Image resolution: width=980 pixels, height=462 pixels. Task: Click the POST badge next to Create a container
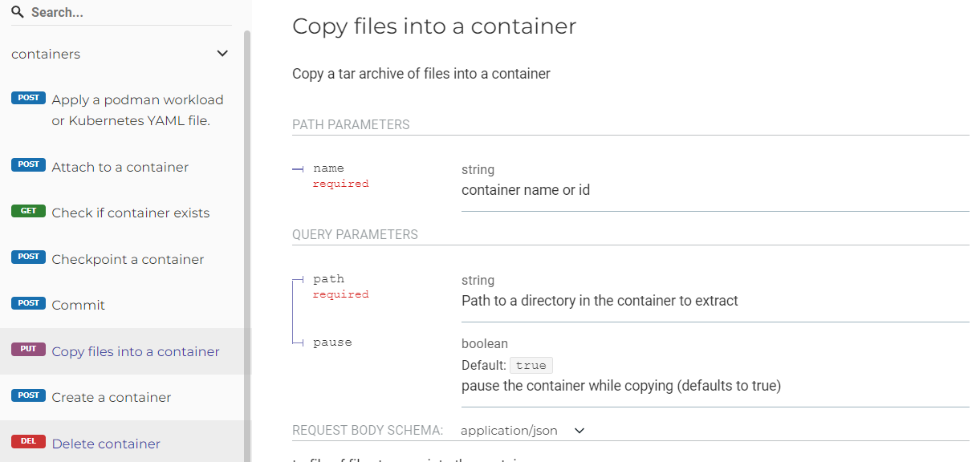pos(28,395)
